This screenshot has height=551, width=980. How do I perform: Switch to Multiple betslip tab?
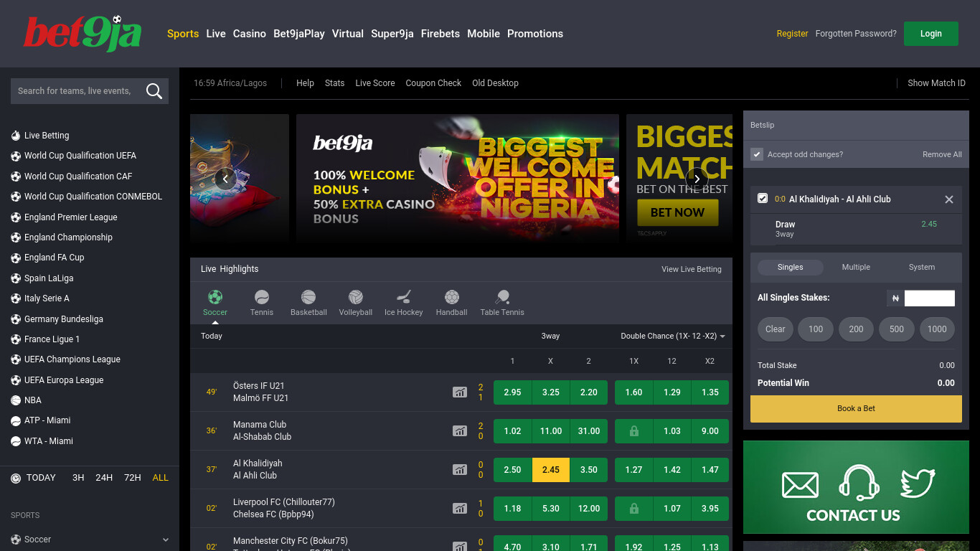(x=856, y=267)
